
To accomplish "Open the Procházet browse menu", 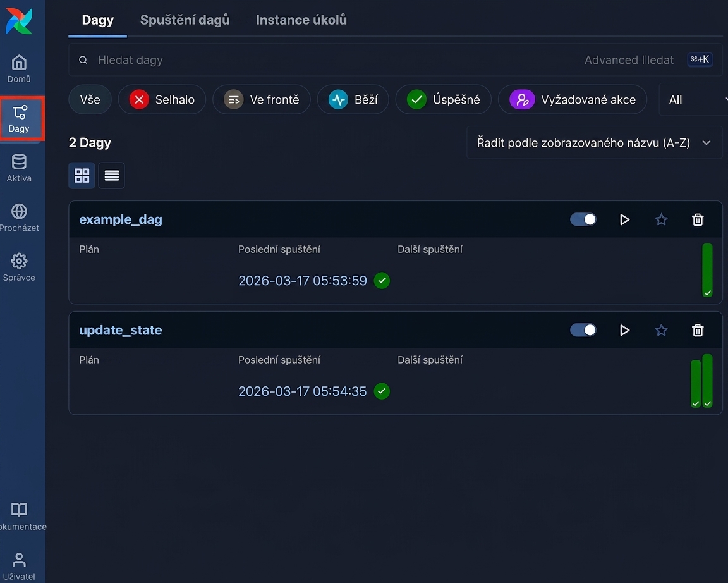I will [x=19, y=218].
